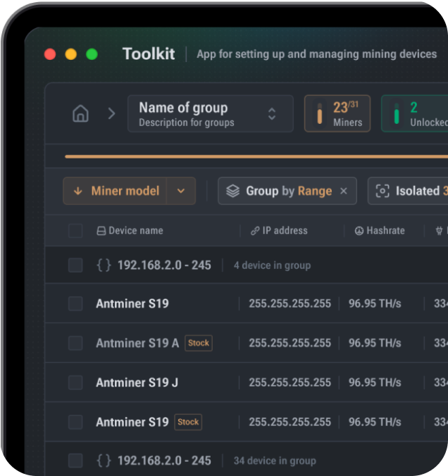Click the Hashrate column header
The image size is (448, 476).
[x=380, y=231]
